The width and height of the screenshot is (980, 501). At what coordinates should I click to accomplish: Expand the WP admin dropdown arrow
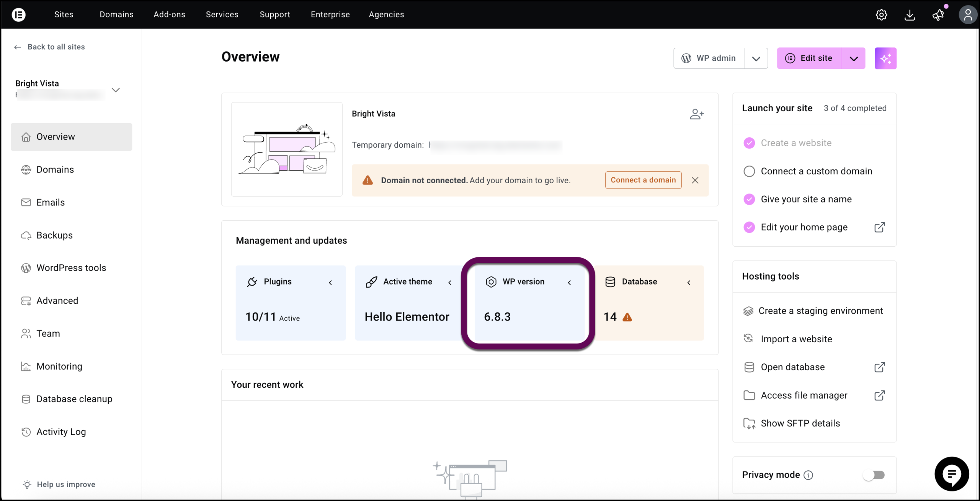click(x=756, y=59)
